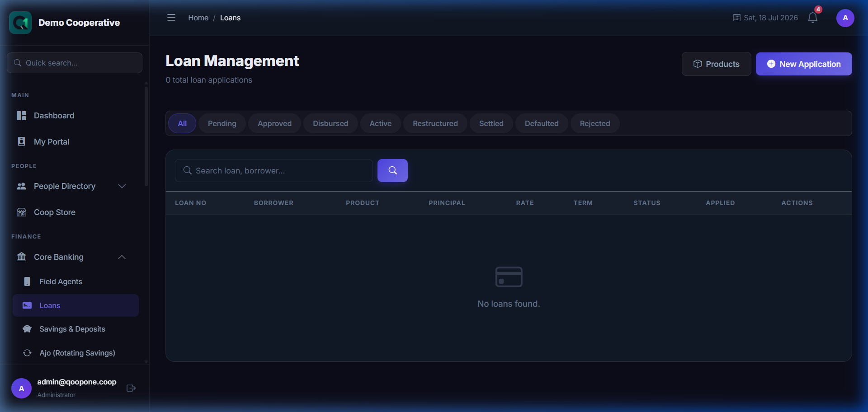The width and height of the screenshot is (868, 412).
Task: Open My Portal from sidebar
Action: pyautogui.click(x=75, y=141)
